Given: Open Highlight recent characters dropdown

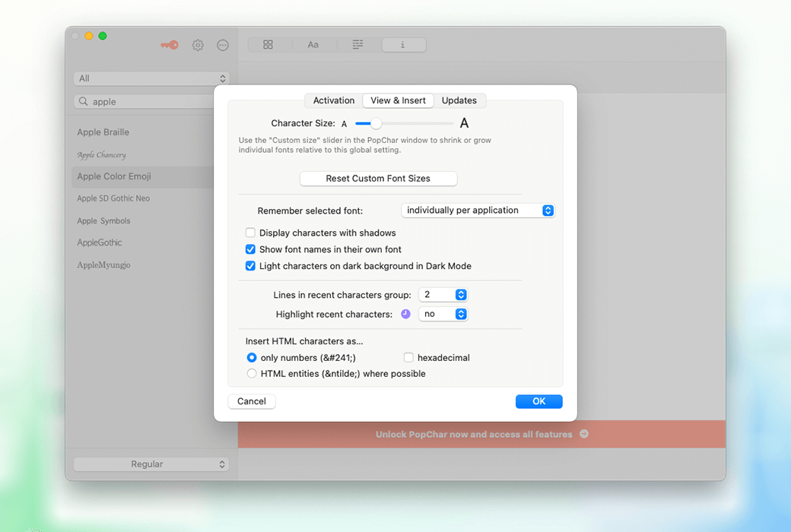Looking at the screenshot, I should click(x=443, y=314).
